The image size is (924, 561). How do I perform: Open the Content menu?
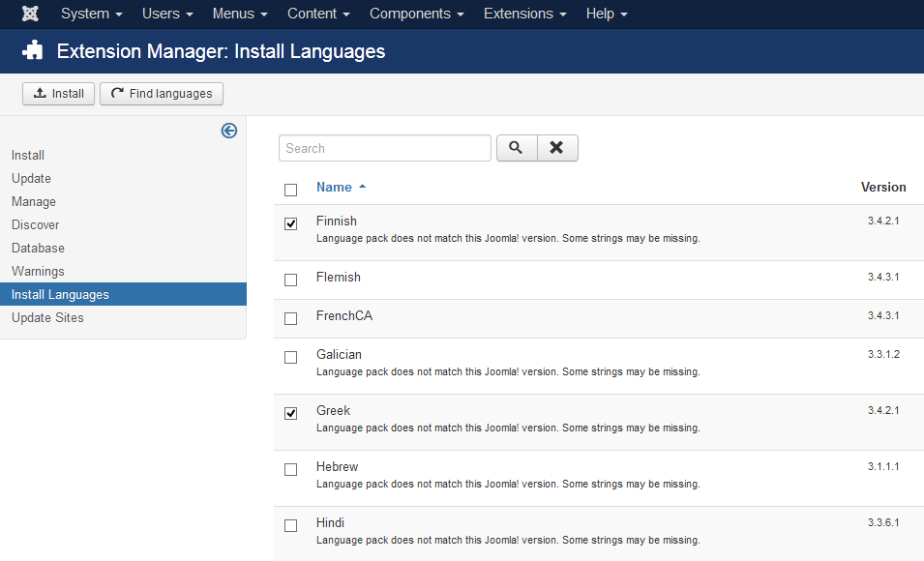[318, 14]
